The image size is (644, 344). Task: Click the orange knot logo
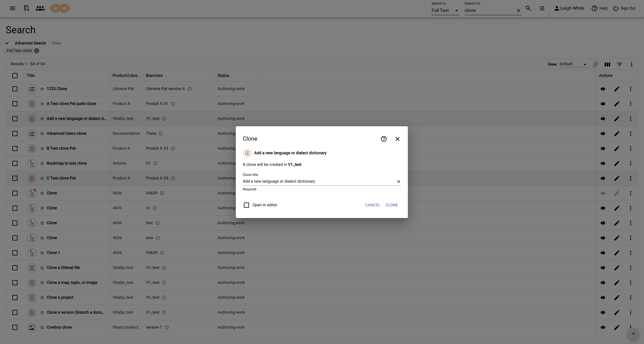[x=60, y=8]
